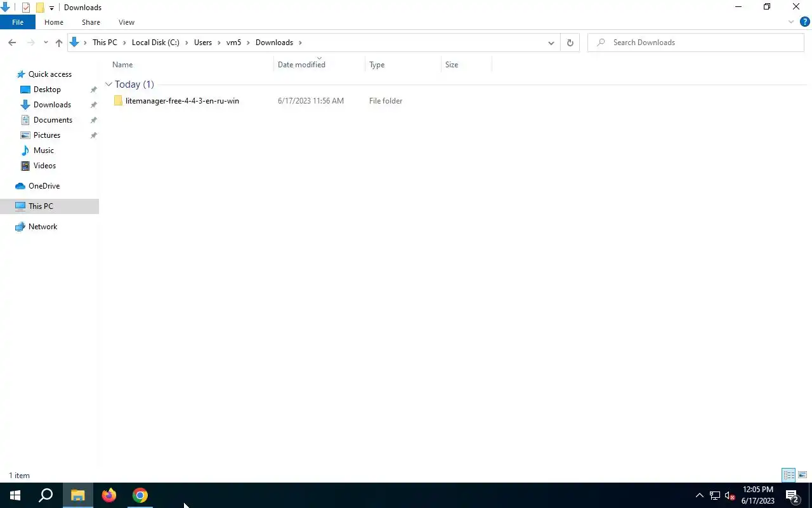Select OneDrive in the navigation pane

44,186
